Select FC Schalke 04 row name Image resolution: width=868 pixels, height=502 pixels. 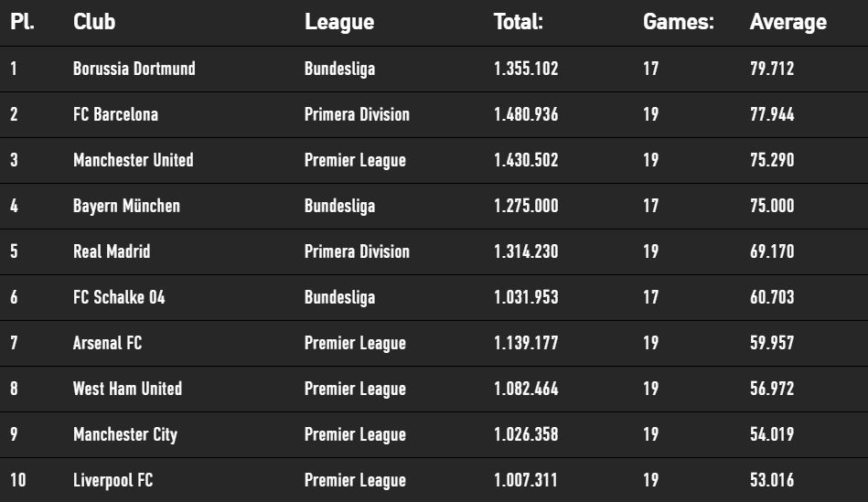119,298
